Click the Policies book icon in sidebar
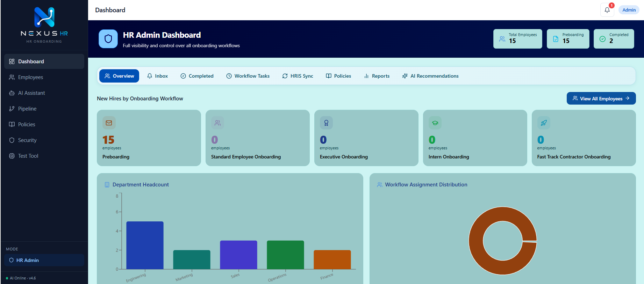The image size is (644, 284). 12,125
